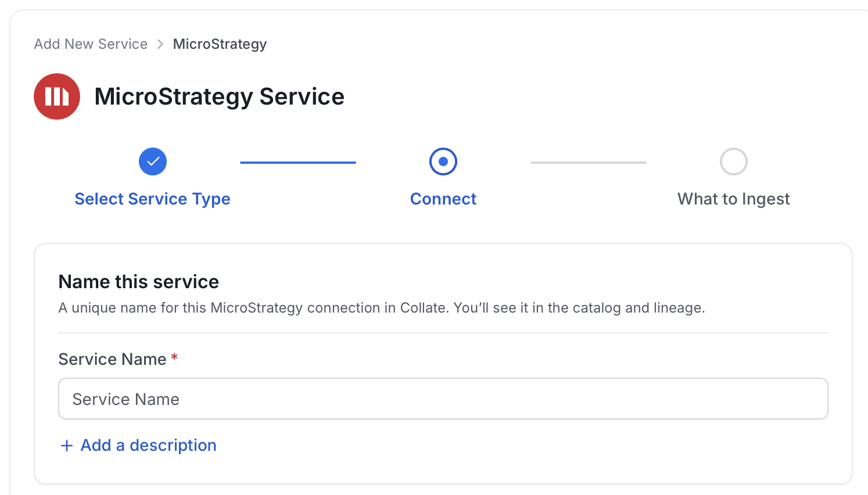This screenshot has height=495, width=868.
Task: Click the Name this service heading
Action: click(139, 282)
